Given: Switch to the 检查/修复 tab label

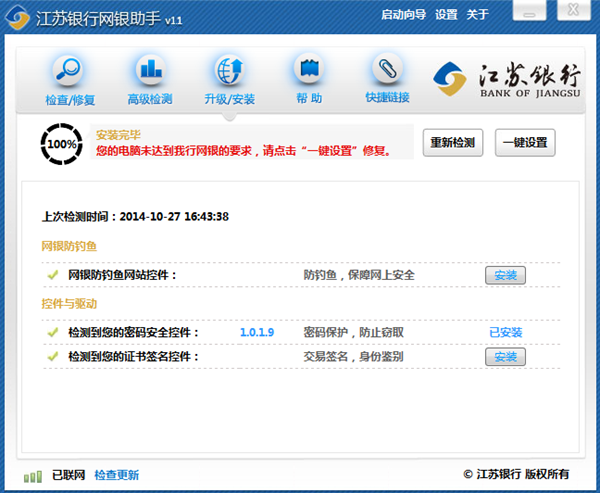Looking at the screenshot, I should (x=70, y=100).
